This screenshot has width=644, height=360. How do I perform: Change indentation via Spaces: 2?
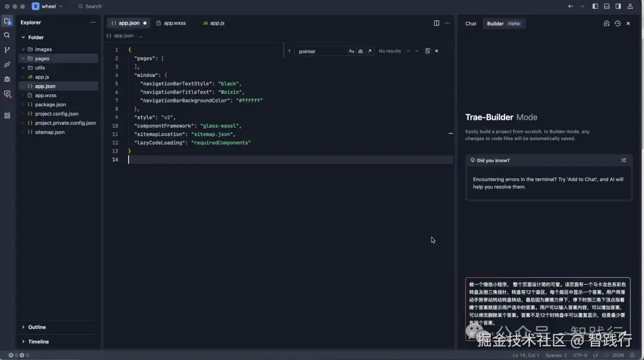point(556,355)
